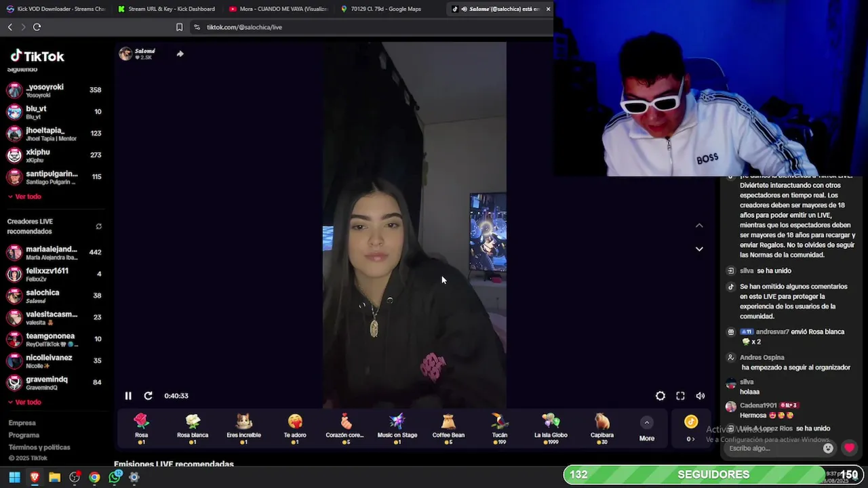Open santipulgarin's live from the sidebar
Screen dimensions: 868x488
54,177
